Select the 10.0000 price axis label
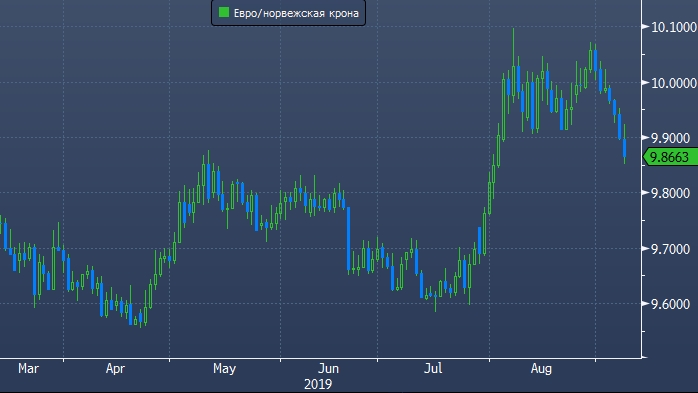698x393 pixels. click(x=674, y=83)
